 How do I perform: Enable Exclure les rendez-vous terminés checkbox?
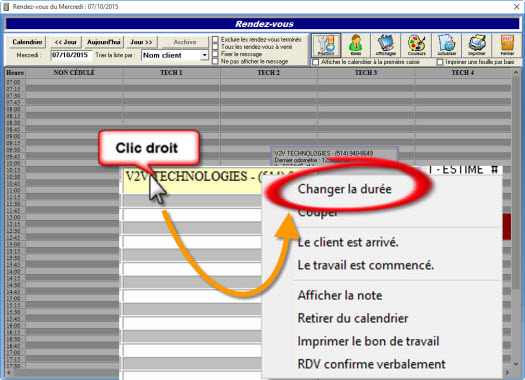tap(215, 40)
